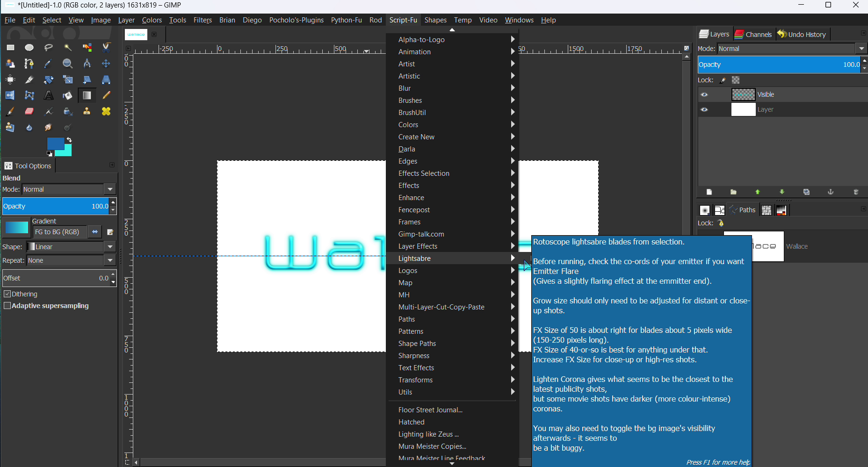Reverse the gradient direction button
Screen dimensions: 868x467
95,232
